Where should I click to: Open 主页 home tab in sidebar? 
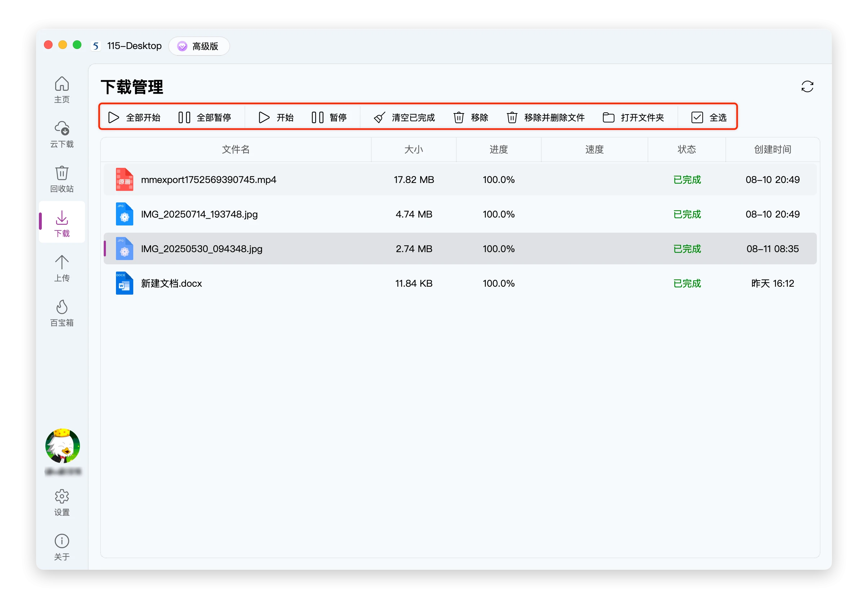click(62, 90)
